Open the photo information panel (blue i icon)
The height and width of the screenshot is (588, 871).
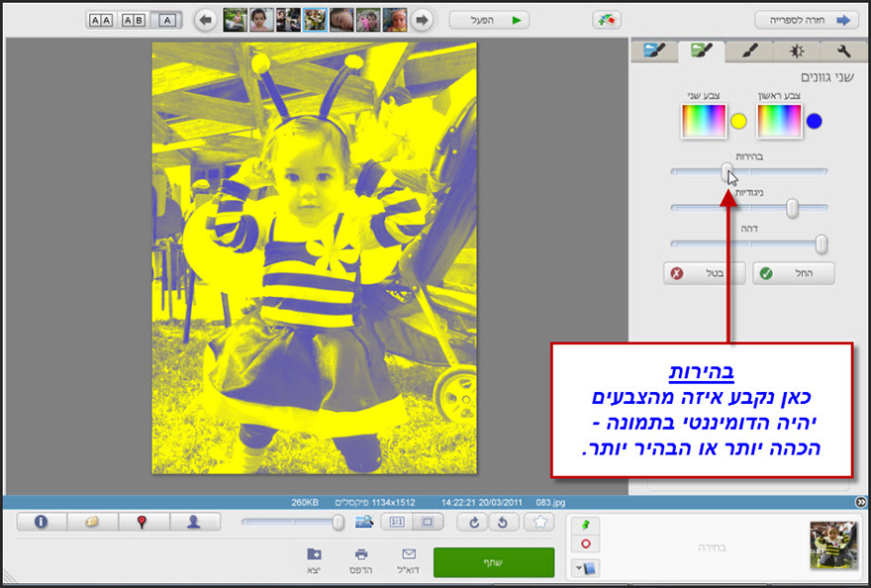pos(41,522)
